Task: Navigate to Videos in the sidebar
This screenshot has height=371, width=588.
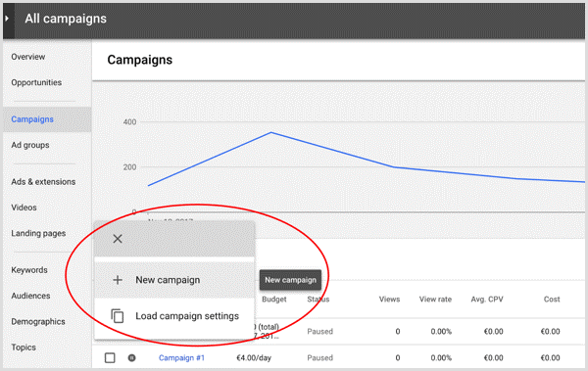Action: click(x=24, y=208)
